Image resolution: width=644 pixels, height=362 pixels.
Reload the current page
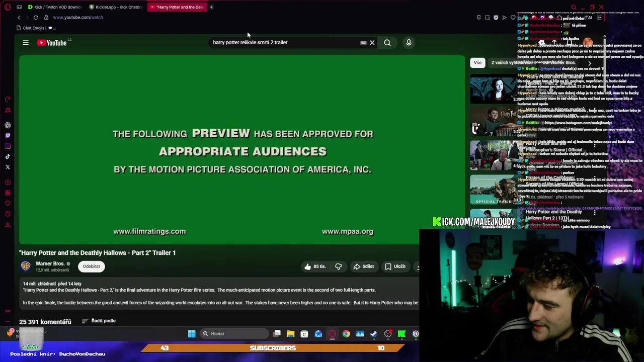(x=36, y=18)
